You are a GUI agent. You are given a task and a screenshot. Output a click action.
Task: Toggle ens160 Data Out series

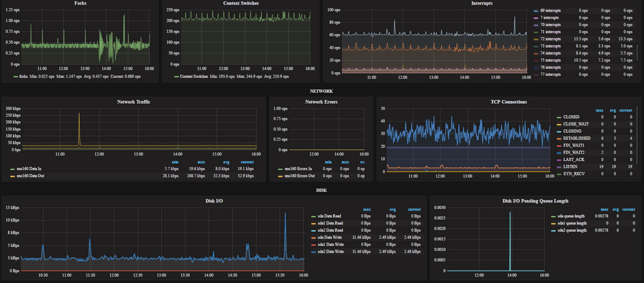pyautogui.click(x=30, y=176)
